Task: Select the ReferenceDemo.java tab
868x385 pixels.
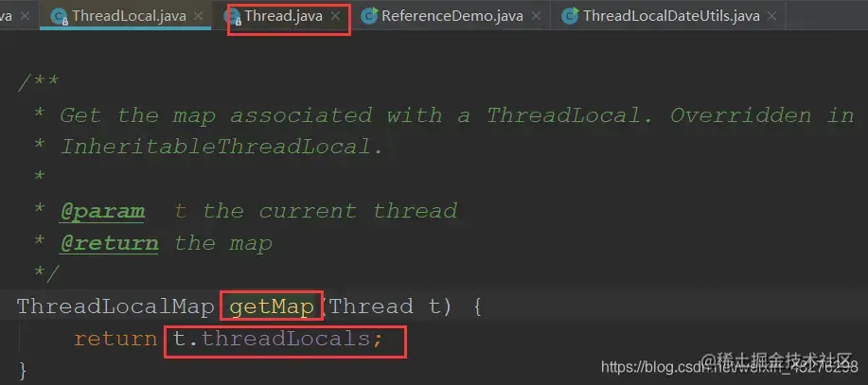Action: (x=452, y=16)
